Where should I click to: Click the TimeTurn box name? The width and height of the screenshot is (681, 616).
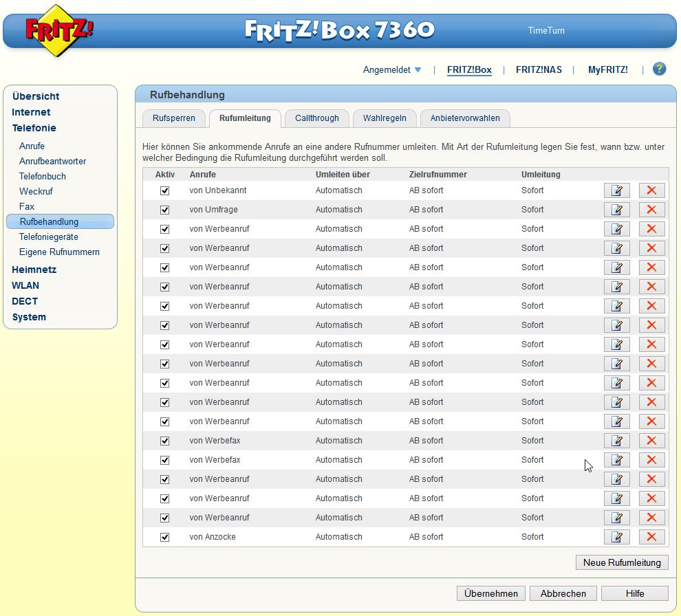[546, 30]
